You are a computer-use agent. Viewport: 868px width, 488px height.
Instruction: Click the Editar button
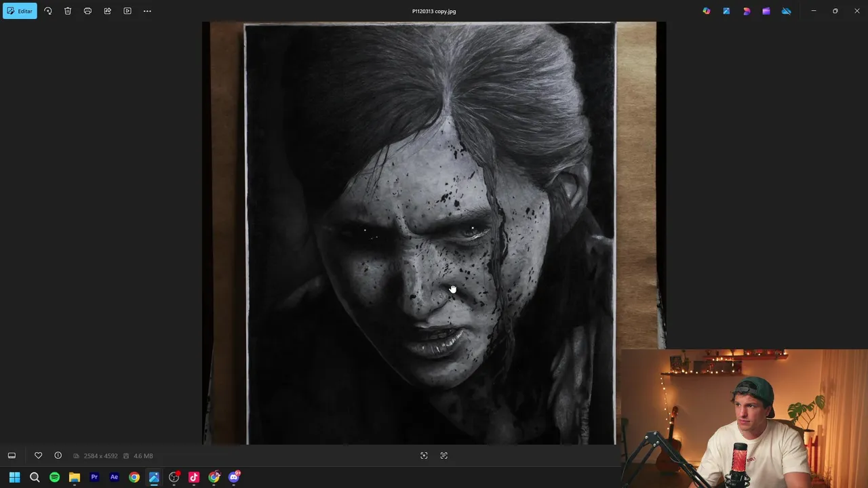[20, 11]
